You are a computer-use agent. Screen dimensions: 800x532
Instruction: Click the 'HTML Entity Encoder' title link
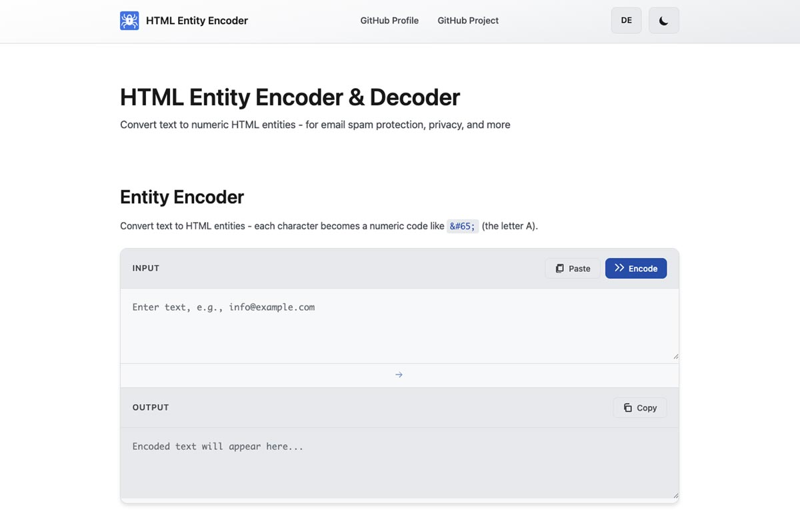(x=197, y=20)
